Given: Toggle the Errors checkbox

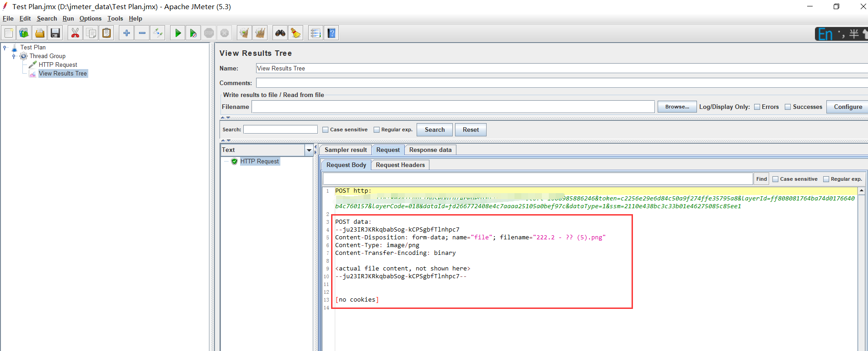Looking at the screenshot, I should click(x=757, y=107).
